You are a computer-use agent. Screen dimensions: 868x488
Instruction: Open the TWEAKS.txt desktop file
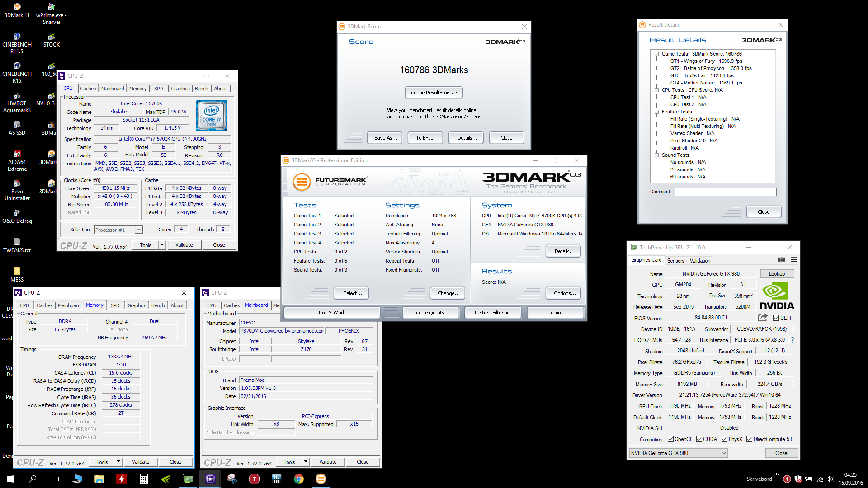(x=17, y=245)
